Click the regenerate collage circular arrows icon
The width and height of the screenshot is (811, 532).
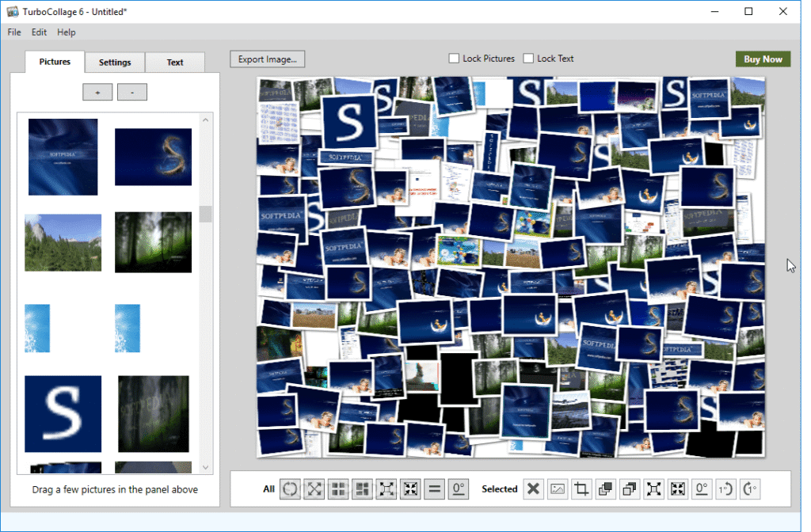[291, 489]
